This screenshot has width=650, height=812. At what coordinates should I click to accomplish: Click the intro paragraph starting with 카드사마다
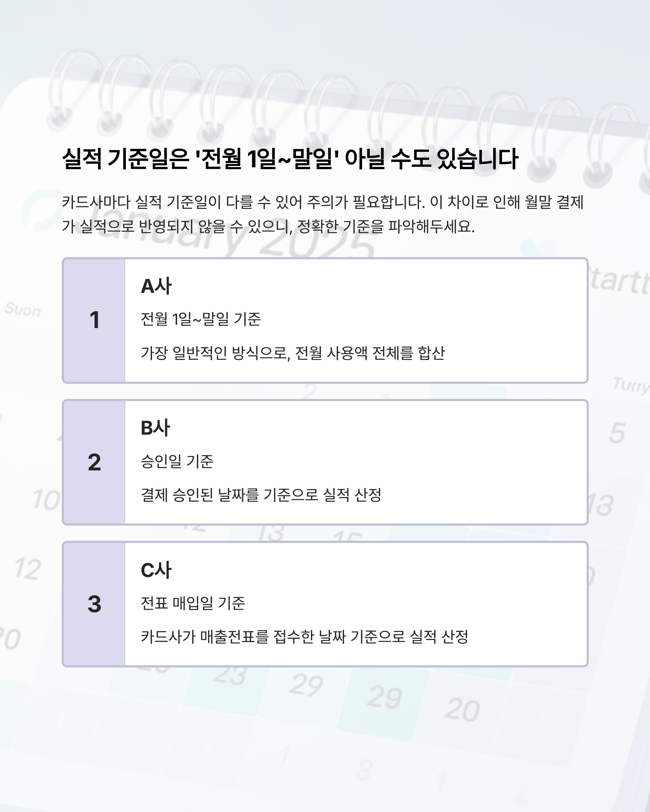point(323,214)
